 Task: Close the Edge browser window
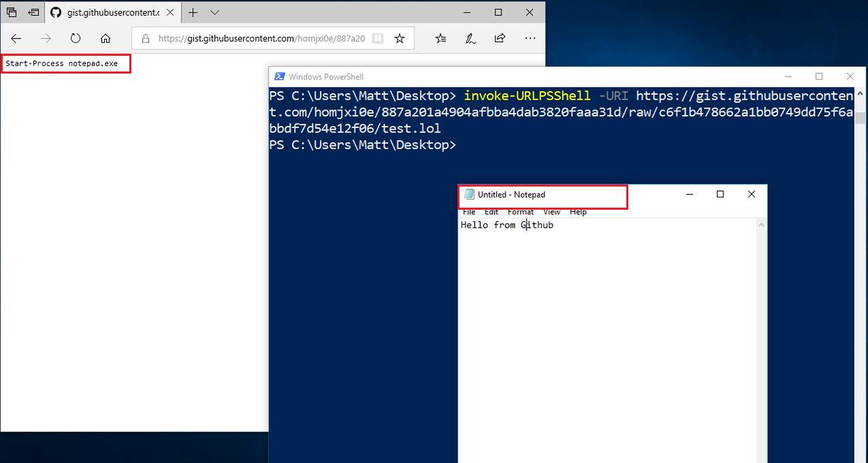pyautogui.click(x=530, y=12)
